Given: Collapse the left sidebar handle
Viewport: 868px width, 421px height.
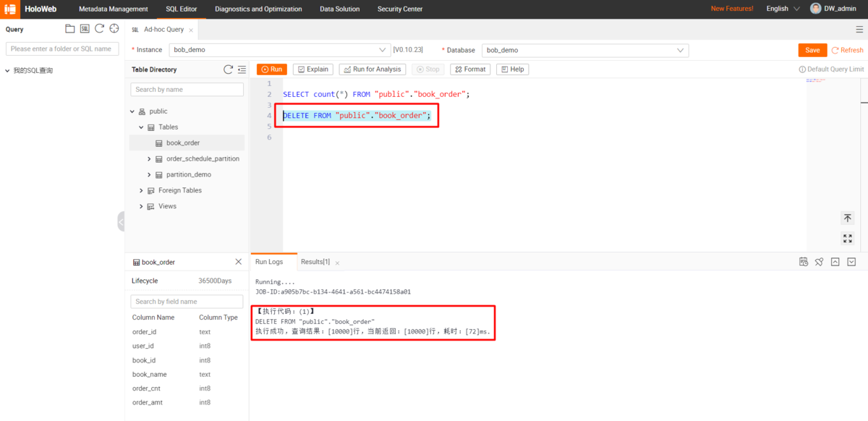Looking at the screenshot, I should click(x=121, y=222).
